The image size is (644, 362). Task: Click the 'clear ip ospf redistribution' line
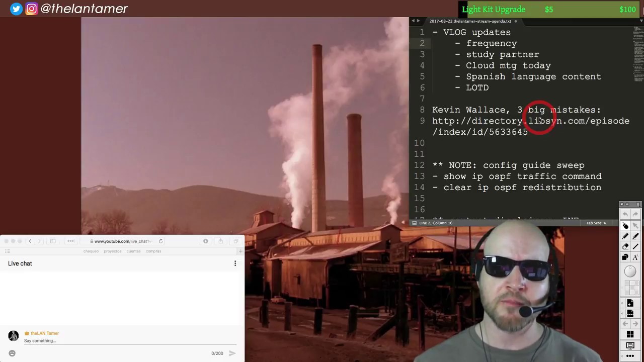pos(517,187)
